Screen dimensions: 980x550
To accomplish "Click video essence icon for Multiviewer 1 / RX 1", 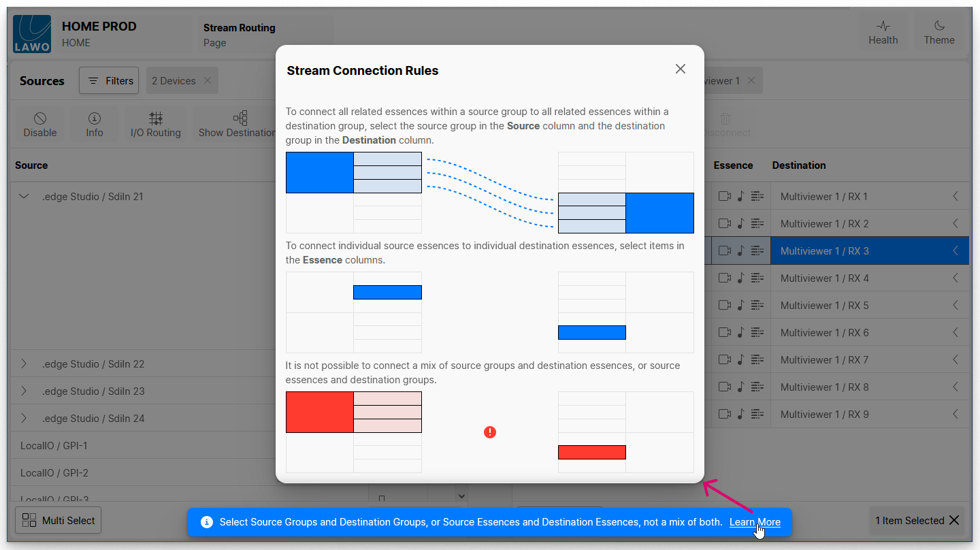I will pos(724,197).
